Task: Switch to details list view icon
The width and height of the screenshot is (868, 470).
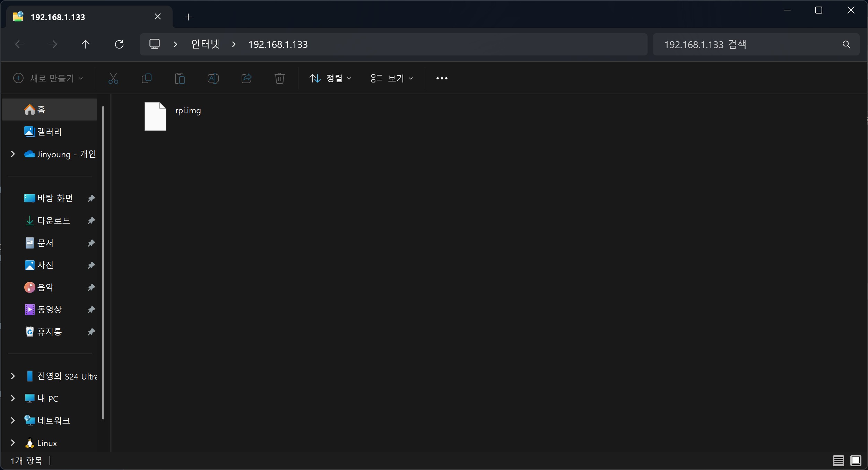Action: pyautogui.click(x=838, y=461)
